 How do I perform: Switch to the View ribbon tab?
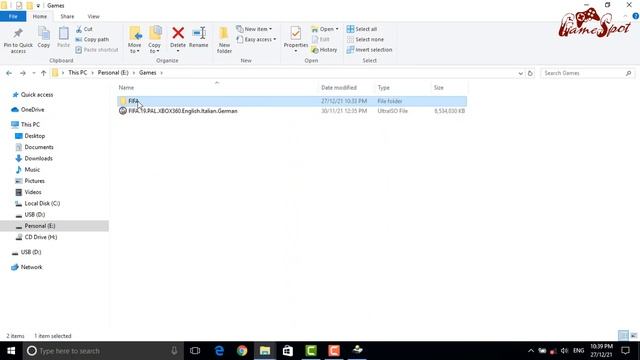93,16
